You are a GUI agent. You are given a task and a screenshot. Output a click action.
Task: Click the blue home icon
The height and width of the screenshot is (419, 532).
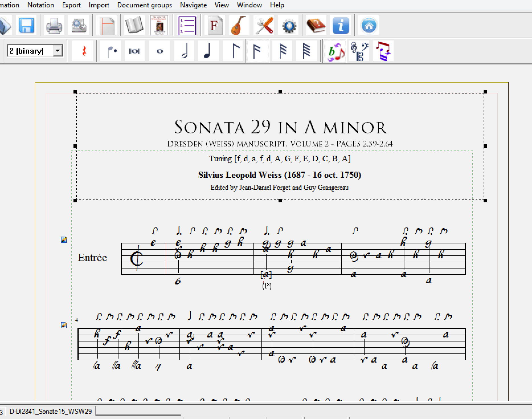369,26
